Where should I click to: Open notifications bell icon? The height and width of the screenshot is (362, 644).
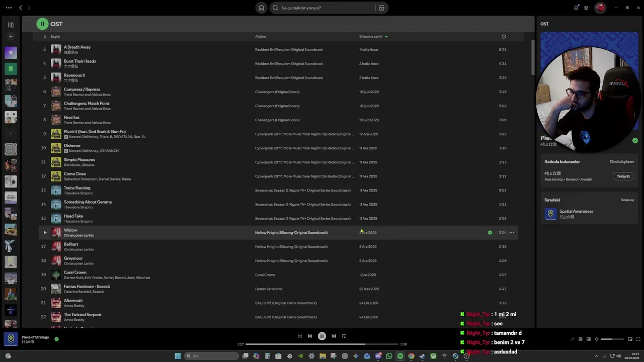576,8
